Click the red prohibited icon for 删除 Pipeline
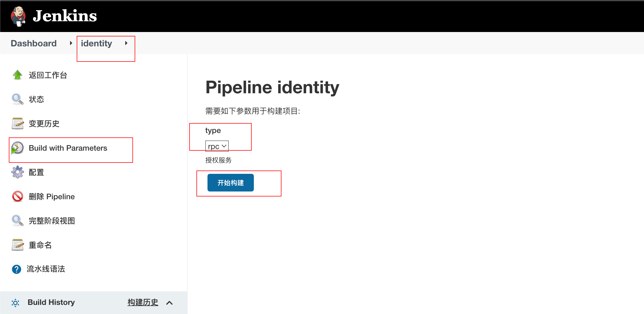The height and width of the screenshot is (314, 644). 17,196
